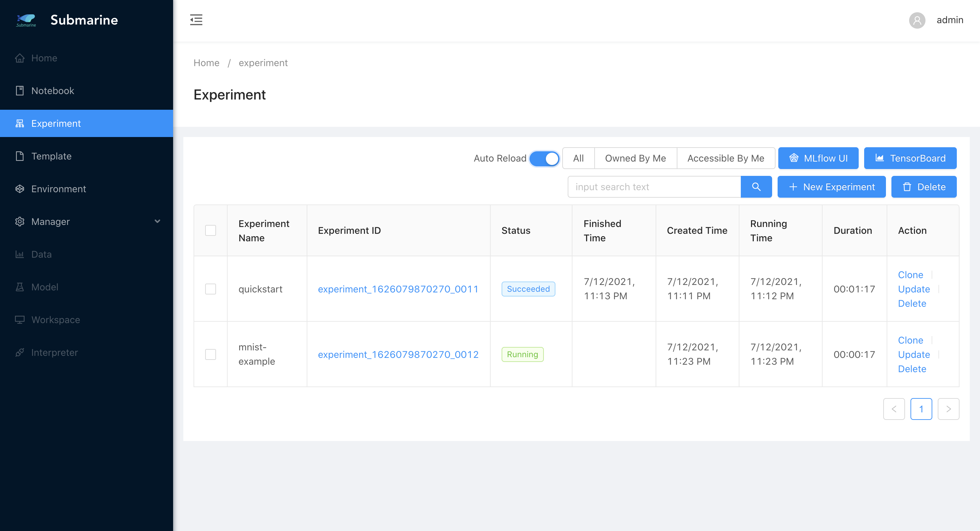
Task: Tick the select-all checkbox in table header
Action: [x=210, y=230]
